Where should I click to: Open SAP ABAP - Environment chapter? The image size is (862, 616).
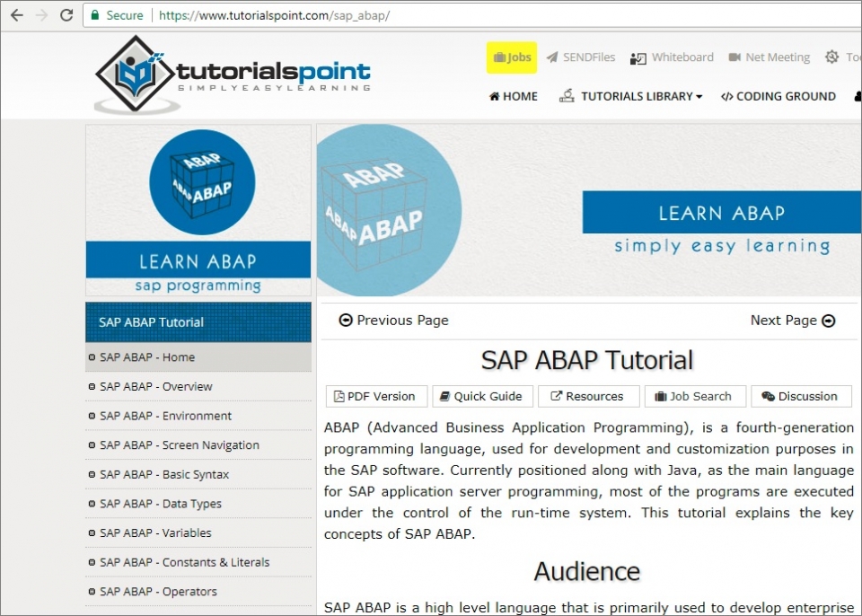click(198, 416)
